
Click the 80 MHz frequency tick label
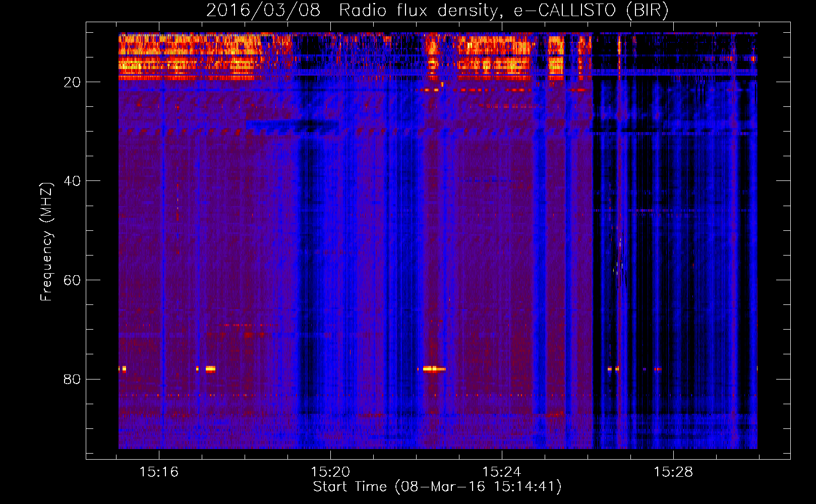(x=72, y=379)
